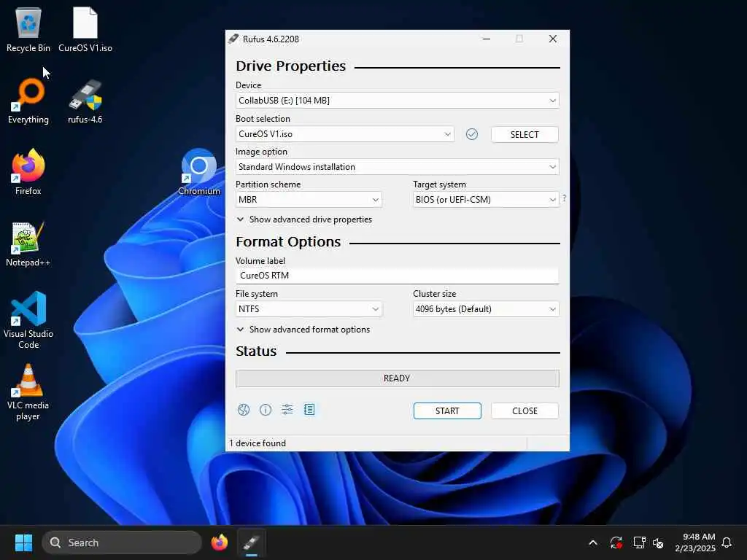
Task: Open Rufus application settings sliders icon
Action: coord(287,410)
